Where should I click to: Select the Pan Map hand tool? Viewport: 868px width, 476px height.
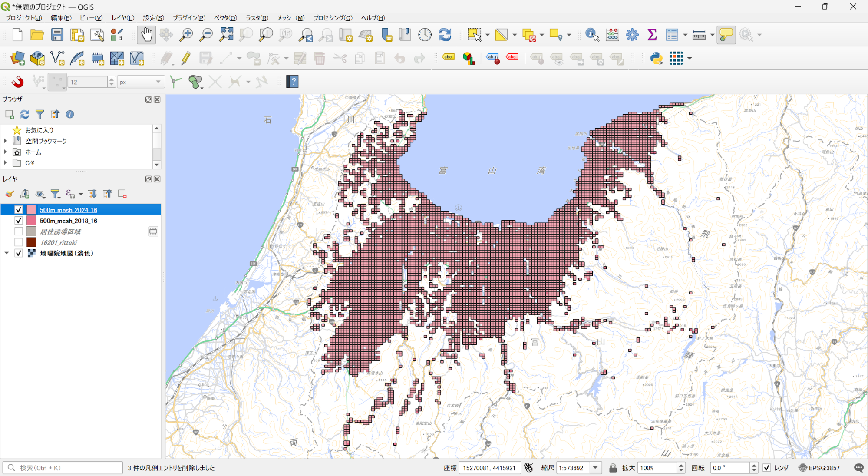pyautogui.click(x=146, y=35)
